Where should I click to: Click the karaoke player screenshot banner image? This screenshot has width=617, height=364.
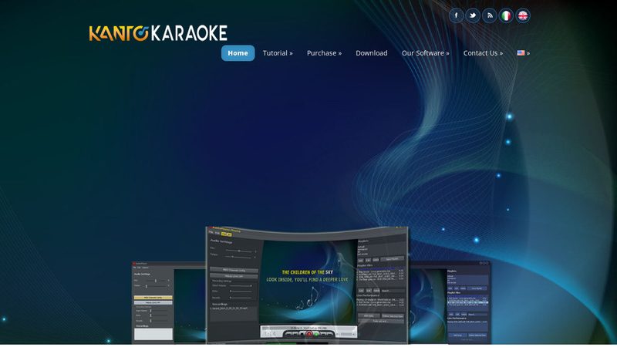tap(311, 285)
